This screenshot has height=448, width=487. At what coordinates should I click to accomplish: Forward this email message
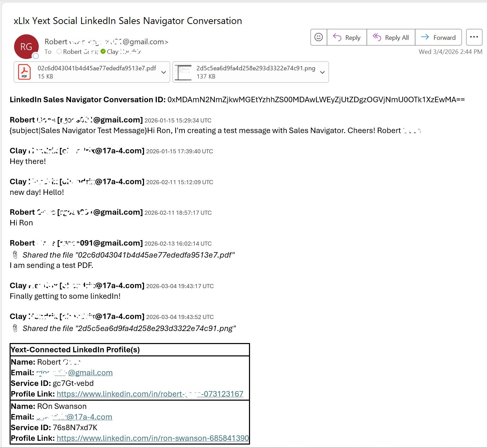(x=438, y=37)
